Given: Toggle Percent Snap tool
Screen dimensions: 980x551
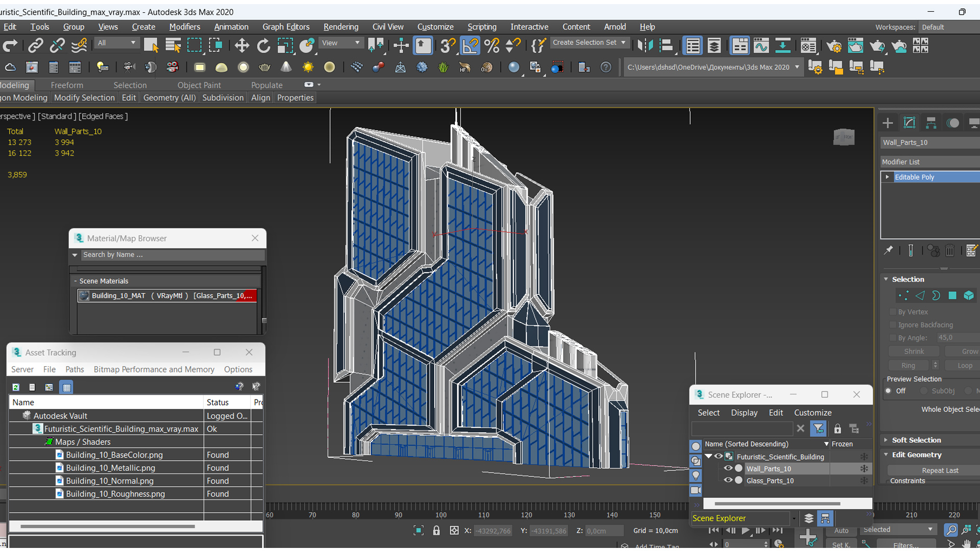Looking at the screenshot, I should click(x=492, y=46).
